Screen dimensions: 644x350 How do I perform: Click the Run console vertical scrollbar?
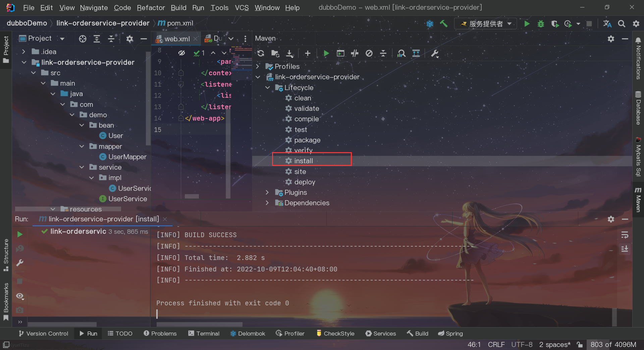pos(614,317)
